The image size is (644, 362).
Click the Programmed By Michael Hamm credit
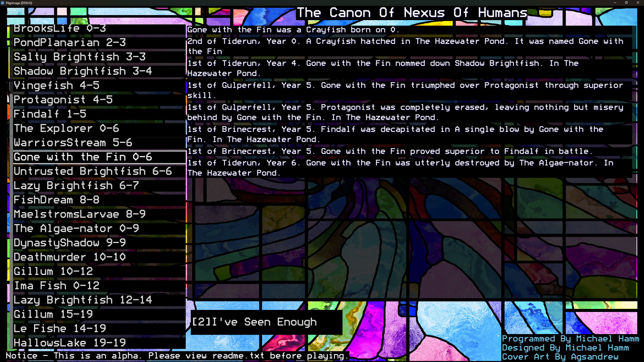571,339
